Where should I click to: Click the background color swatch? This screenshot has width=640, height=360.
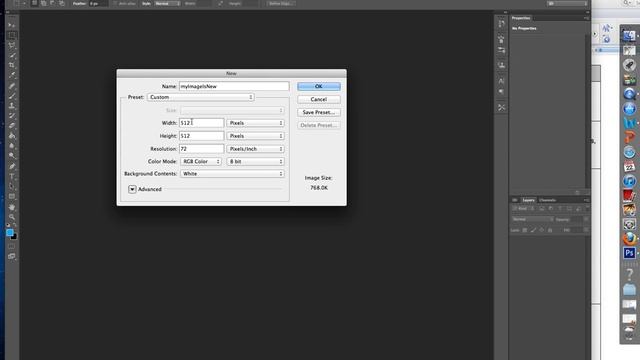(x=14, y=236)
